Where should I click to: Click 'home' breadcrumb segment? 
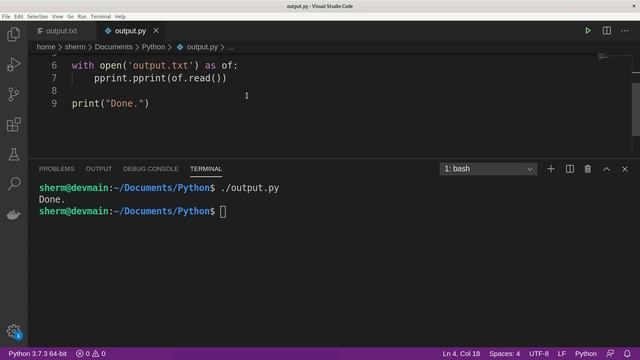coord(46,47)
